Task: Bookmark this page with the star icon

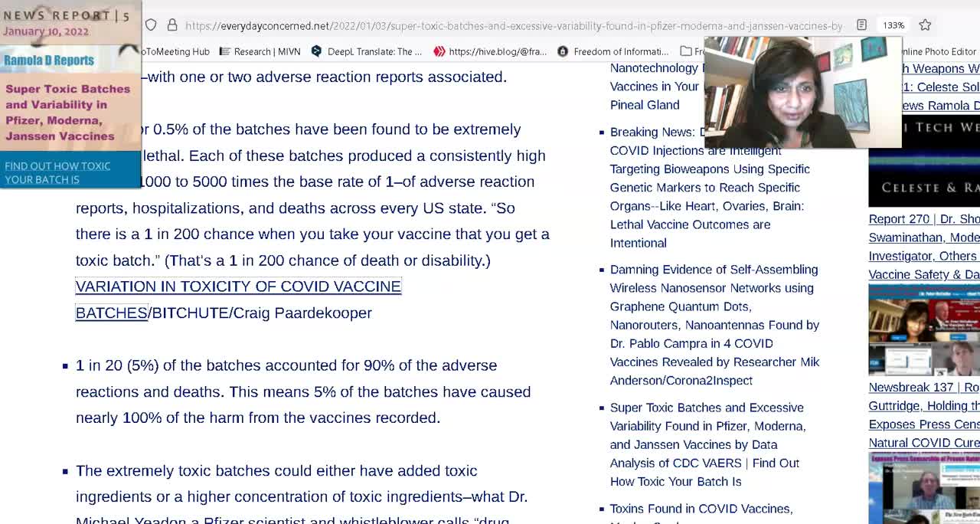Action: [x=925, y=25]
